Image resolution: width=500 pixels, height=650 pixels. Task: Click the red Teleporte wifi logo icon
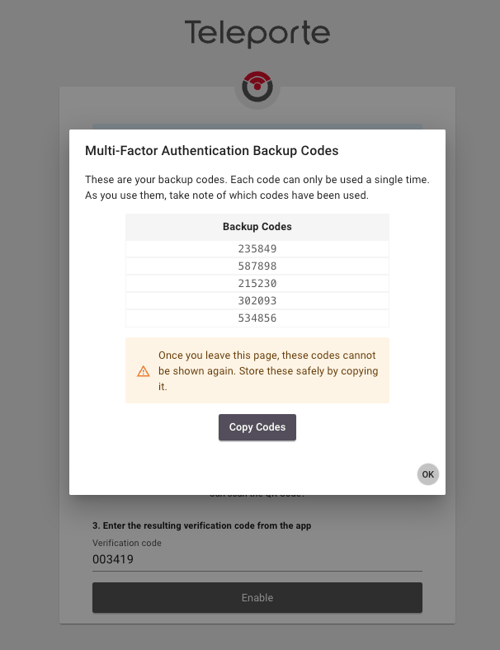257,87
